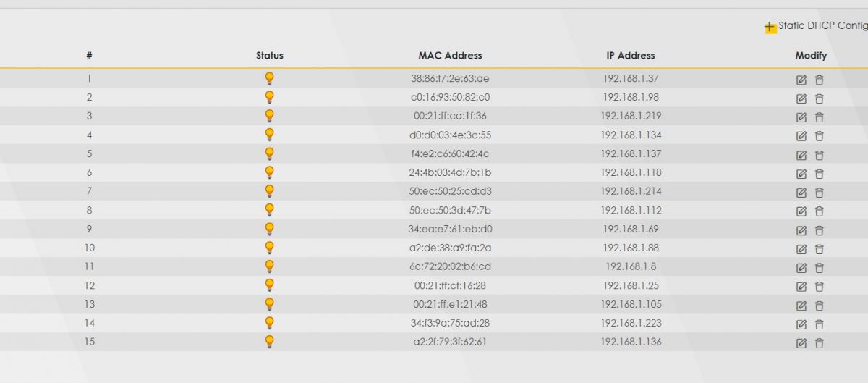Edit row 12 entry 192.168.1.25
Screen dimensions: 868x383
point(801,287)
